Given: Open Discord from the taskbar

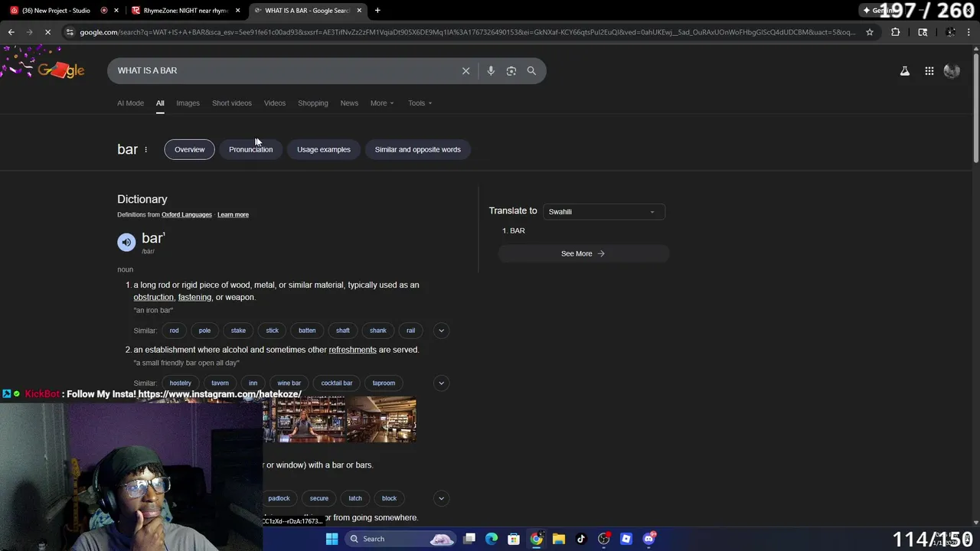Looking at the screenshot, I should click(649, 539).
